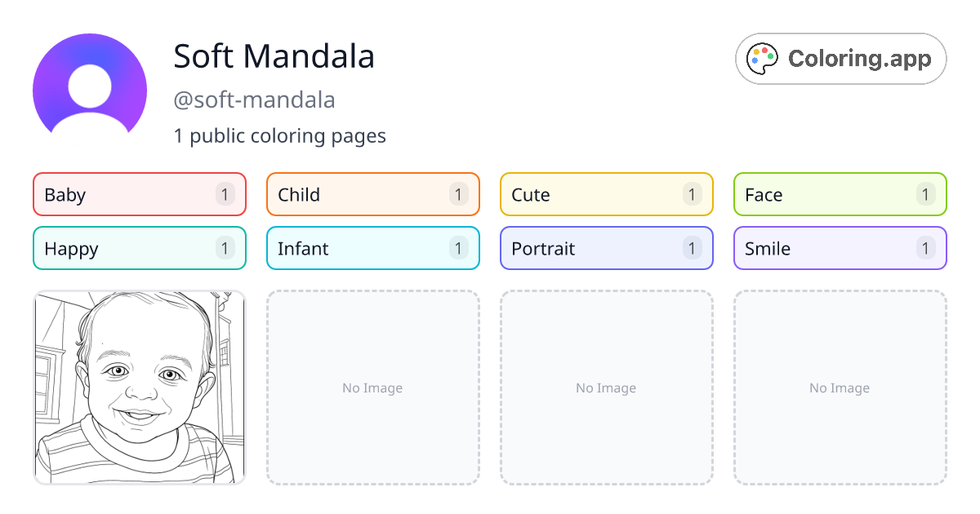The height and width of the screenshot is (514, 980).
Task: Choose the Face tag
Action: [840, 194]
